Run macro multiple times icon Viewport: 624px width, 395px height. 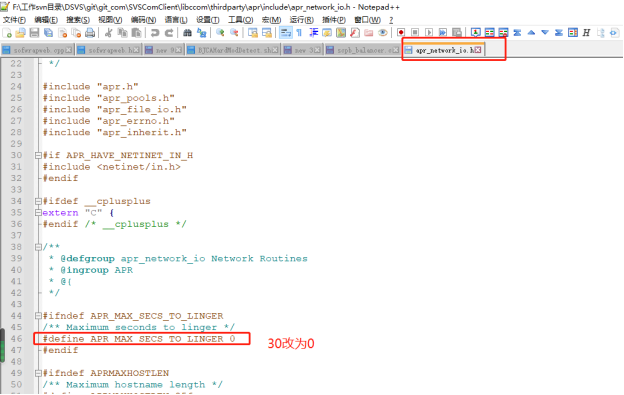(x=443, y=33)
